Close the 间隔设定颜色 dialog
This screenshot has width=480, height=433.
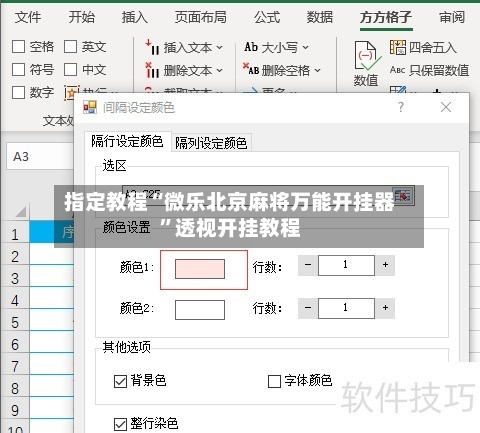pyautogui.click(x=446, y=107)
